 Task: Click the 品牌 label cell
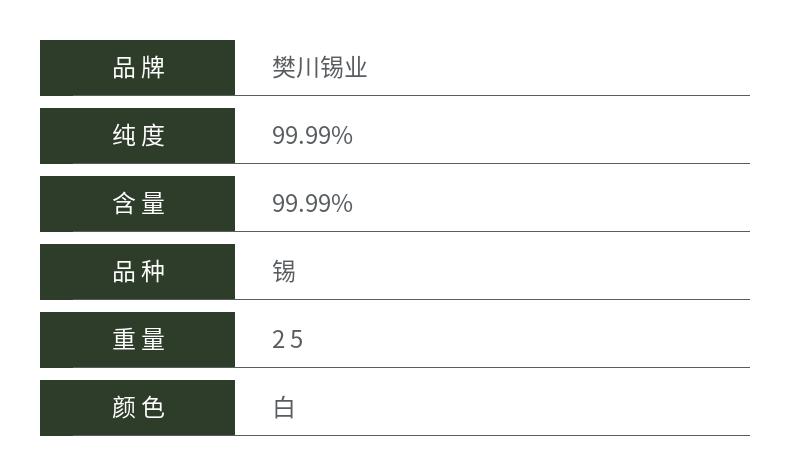pyautogui.click(x=138, y=67)
